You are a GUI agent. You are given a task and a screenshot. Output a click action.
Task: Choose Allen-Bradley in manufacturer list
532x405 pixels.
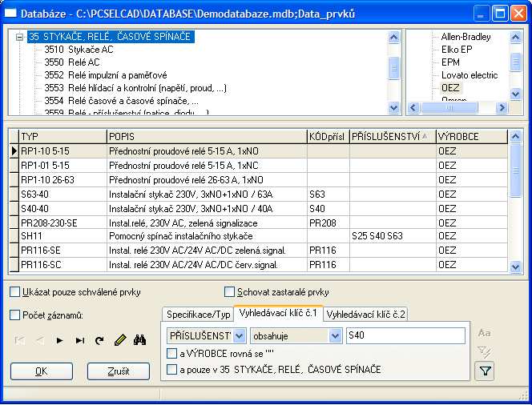click(465, 37)
